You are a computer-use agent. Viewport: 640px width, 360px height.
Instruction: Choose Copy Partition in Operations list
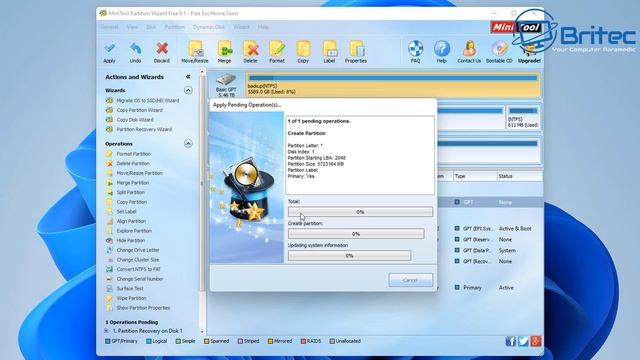[x=131, y=202]
